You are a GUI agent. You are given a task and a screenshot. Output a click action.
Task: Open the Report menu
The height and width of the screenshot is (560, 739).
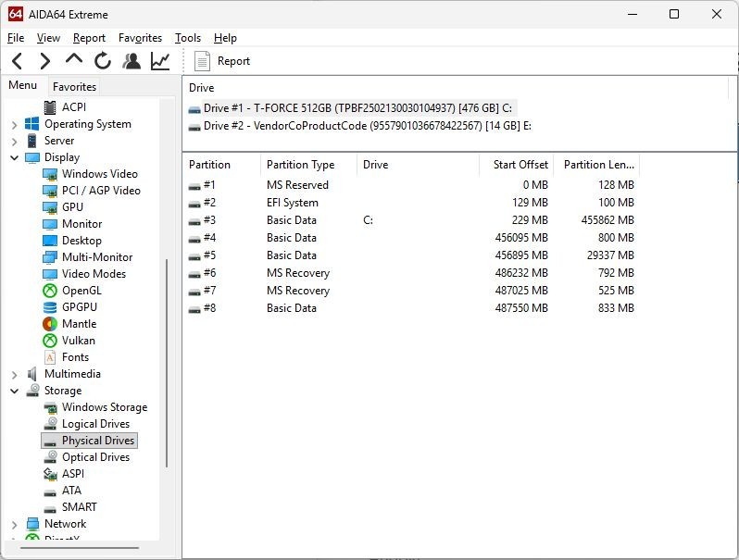(89, 38)
